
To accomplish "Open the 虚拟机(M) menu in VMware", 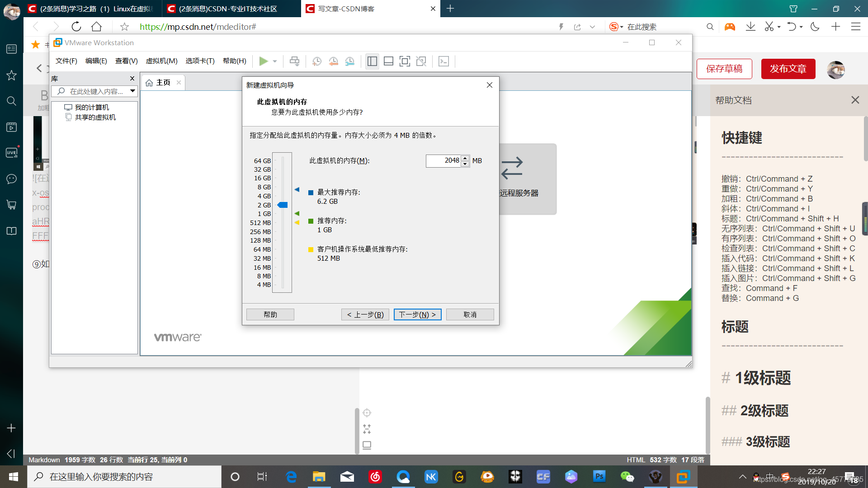I will click(x=161, y=61).
